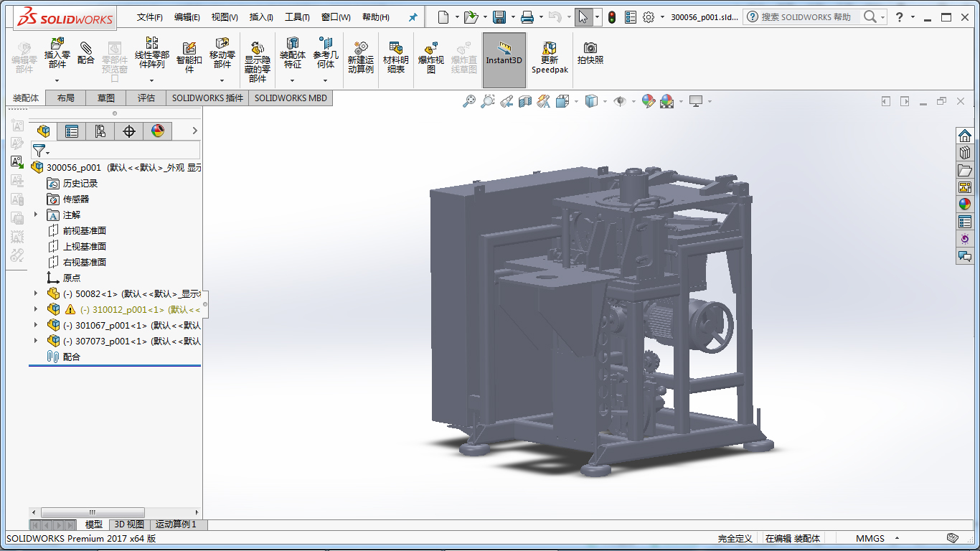The image size is (980, 551).
Task: Expand the 注解 (Annotations) folder
Action: [36, 215]
